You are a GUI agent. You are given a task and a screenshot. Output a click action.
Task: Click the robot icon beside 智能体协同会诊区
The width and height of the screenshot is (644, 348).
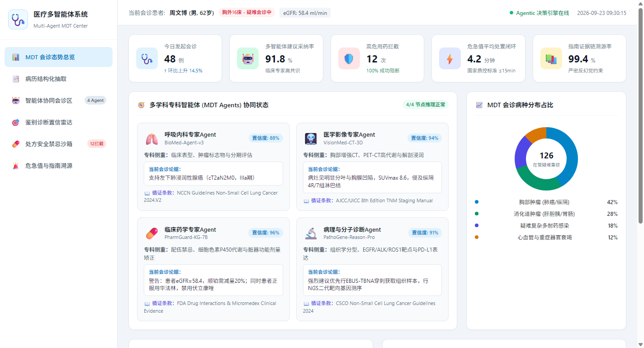click(x=16, y=100)
